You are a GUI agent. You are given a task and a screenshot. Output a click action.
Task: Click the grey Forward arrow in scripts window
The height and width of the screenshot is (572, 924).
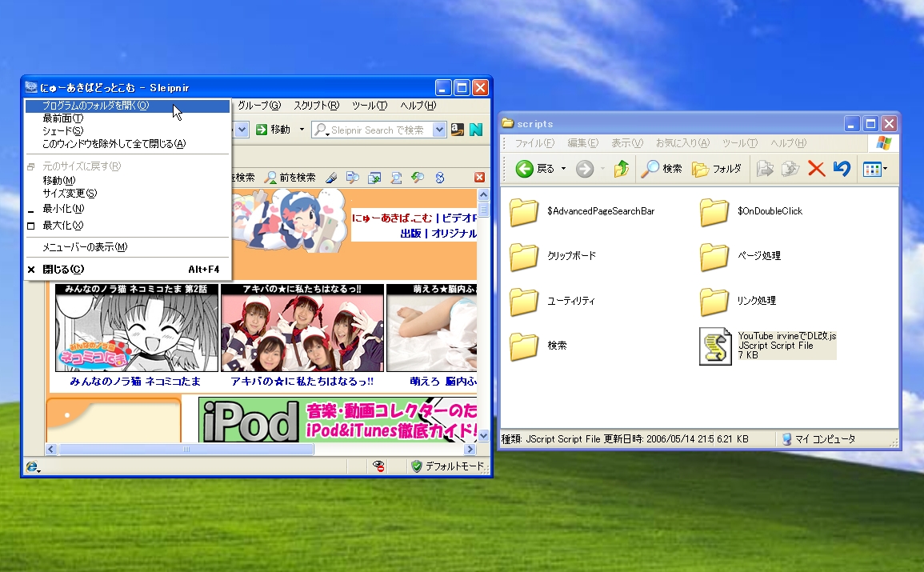coord(584,169)
